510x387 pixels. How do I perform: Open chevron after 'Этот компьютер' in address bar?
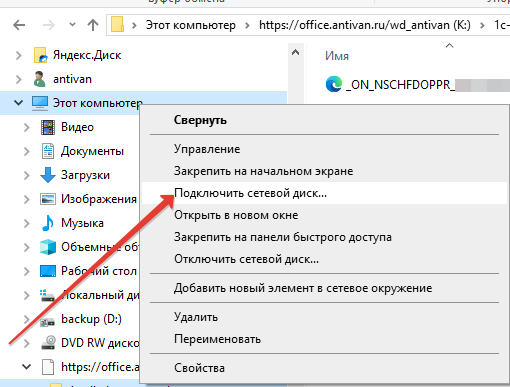point(247,25)
